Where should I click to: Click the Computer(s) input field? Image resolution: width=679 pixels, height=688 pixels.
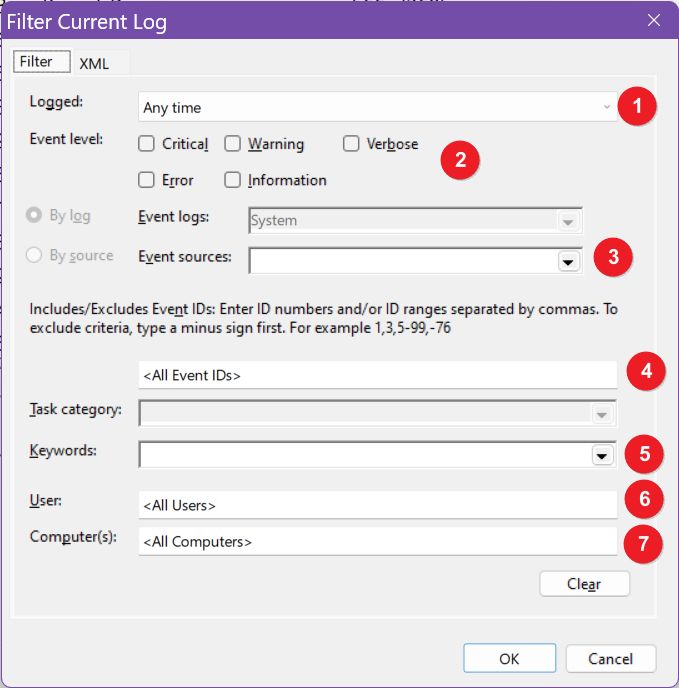pyautogui.click(x=377, y=541)
